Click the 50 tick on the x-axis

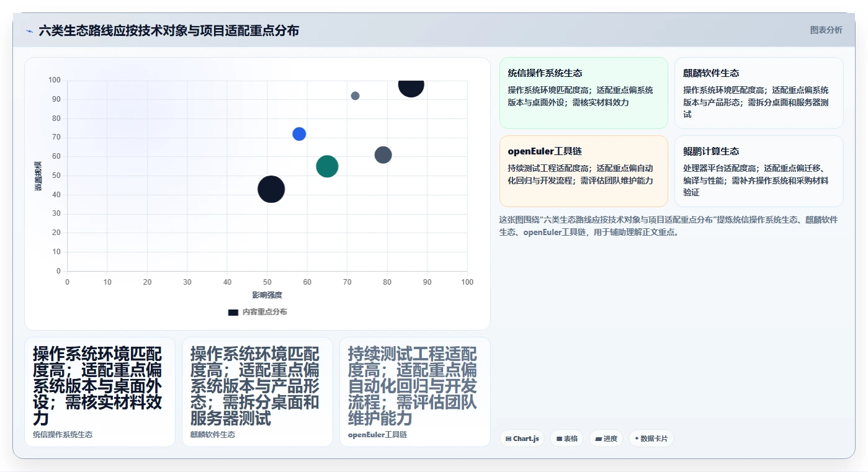(267, 282)
